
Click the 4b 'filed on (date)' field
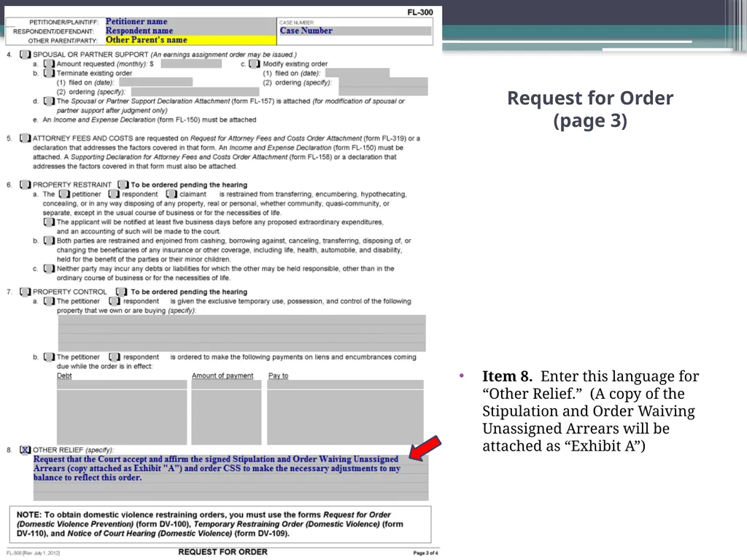tap(156, 82)
